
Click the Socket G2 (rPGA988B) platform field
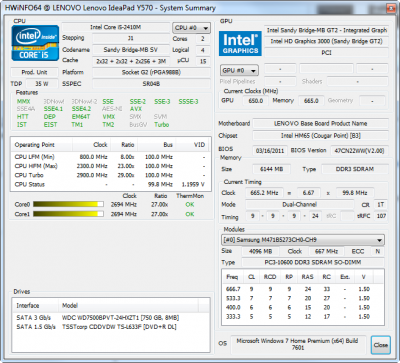(x=151, y=72)
